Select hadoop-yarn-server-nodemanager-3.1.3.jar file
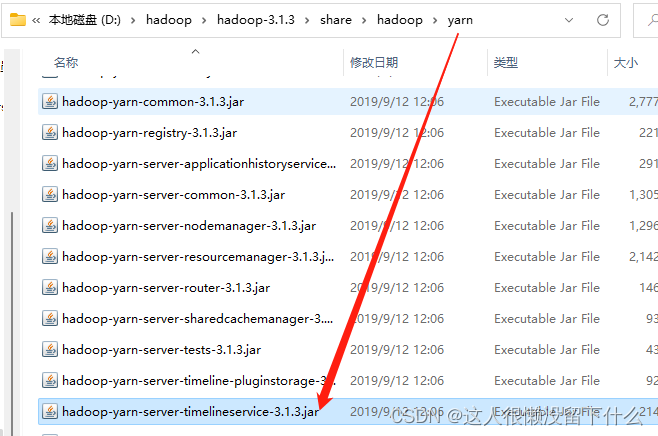Screen dimensions: 658x436 click(x=189, y=226)
